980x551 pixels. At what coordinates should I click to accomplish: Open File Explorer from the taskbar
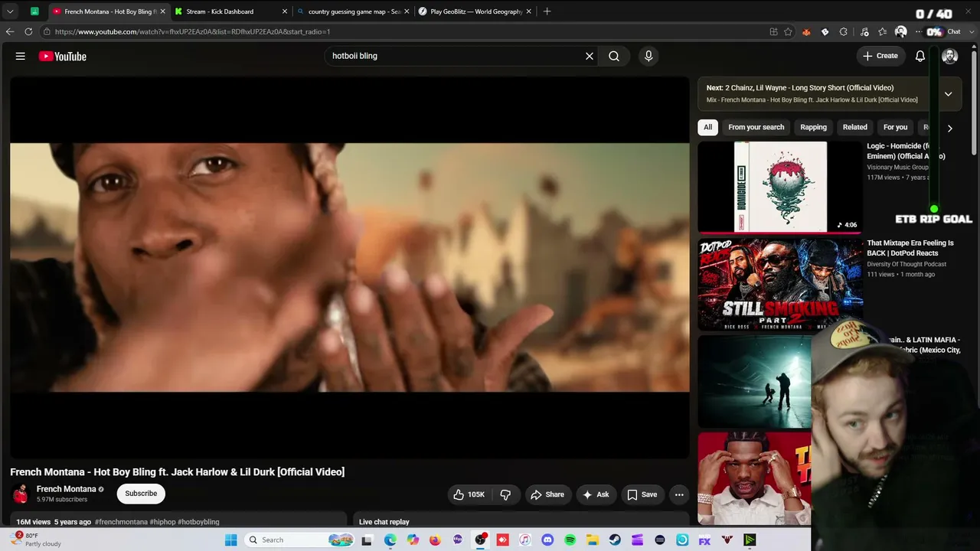click(593, 540)
